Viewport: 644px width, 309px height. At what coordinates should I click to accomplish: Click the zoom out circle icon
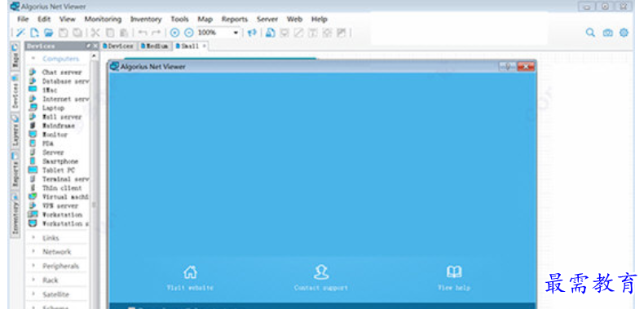[188, 33]
